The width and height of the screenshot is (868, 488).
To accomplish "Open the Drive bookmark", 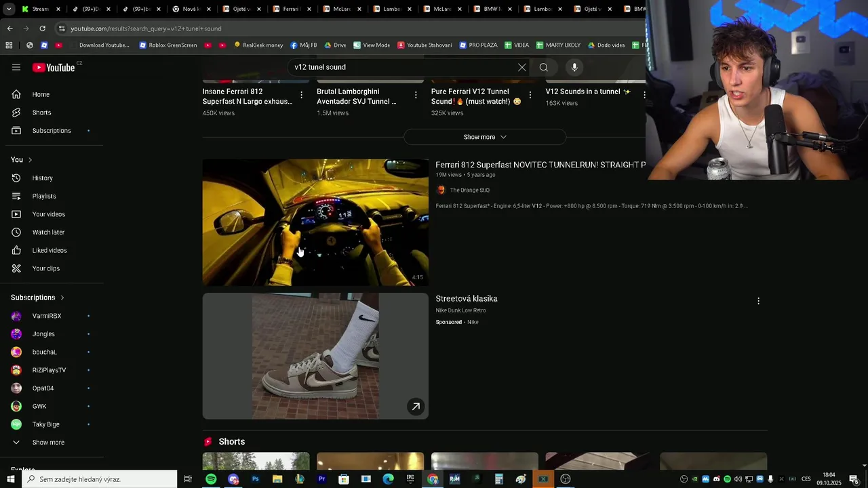I will point(335,45).
